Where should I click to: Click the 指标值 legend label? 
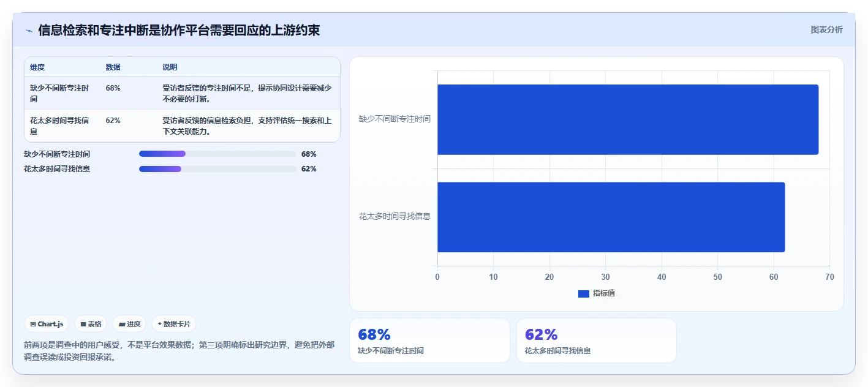point(604,293)
